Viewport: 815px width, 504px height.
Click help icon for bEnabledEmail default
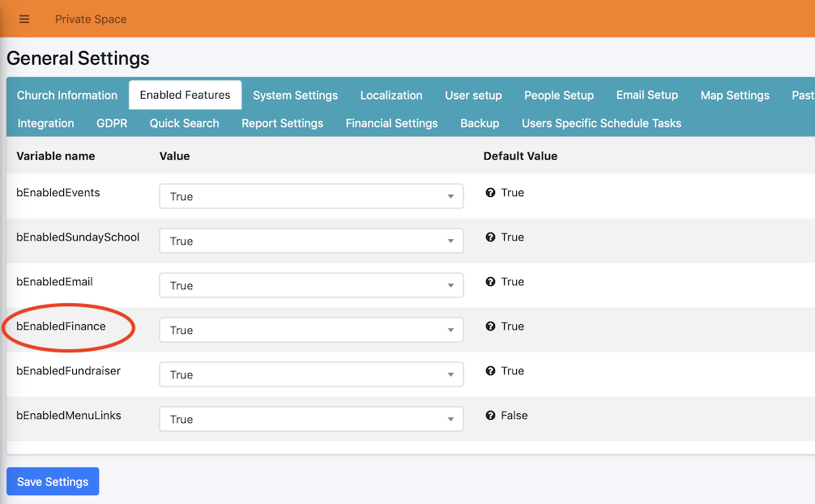tap(490, 282)
